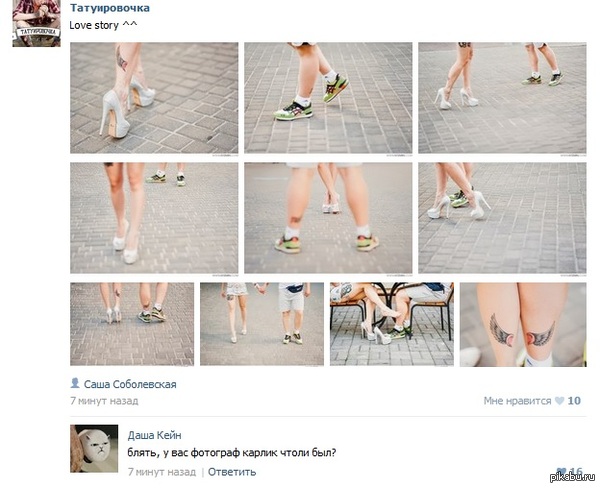Open the couple holding hands photo
600x488 pixels.
[262, 324]
